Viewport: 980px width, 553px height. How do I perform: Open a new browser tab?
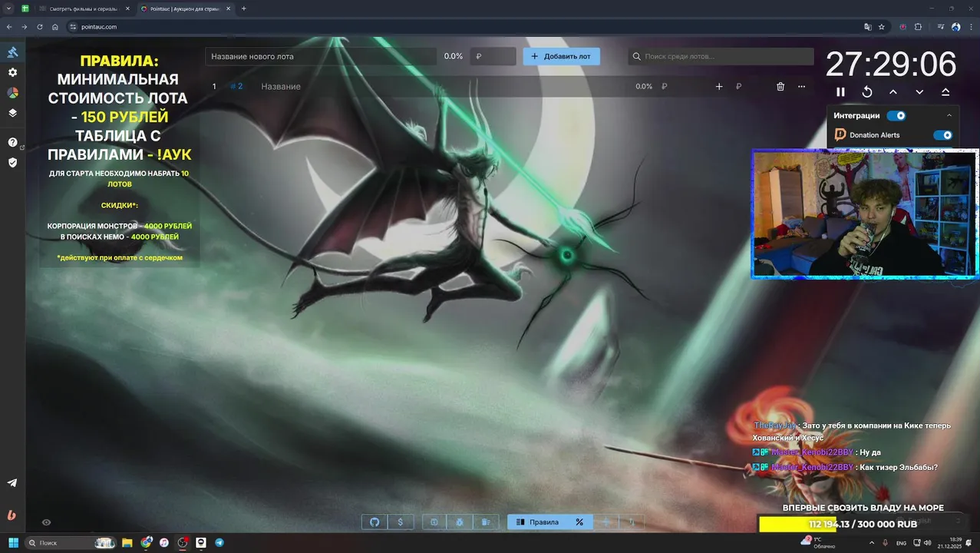click(244, 8)
